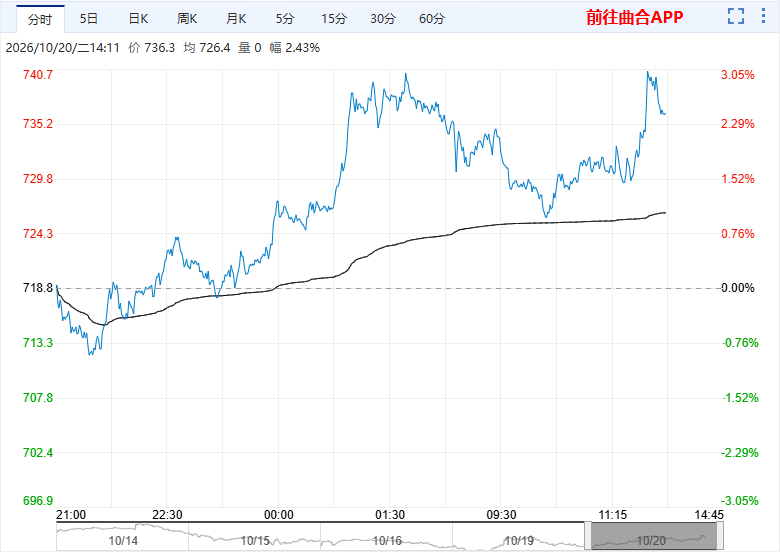Select the 5分 interval tab
Screen dimensions: 780x552
pyautogui.click(x=285, y=19)
